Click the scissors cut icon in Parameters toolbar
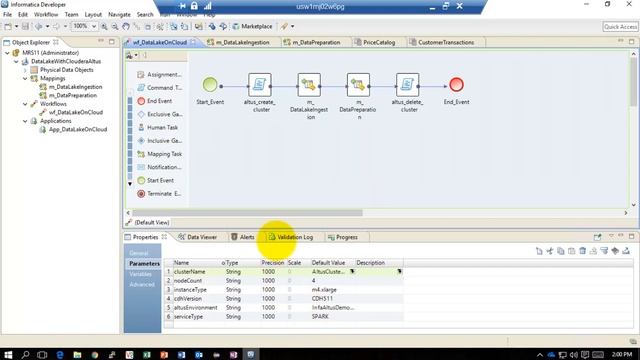The image size is (640, 360). [x=550, y=251]
